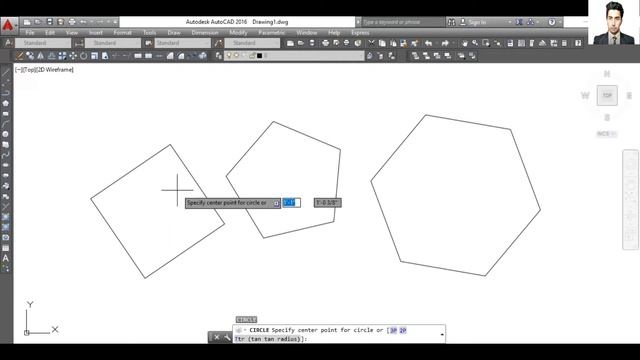
Task: Open the Draw menu
Action: (174, 33)
